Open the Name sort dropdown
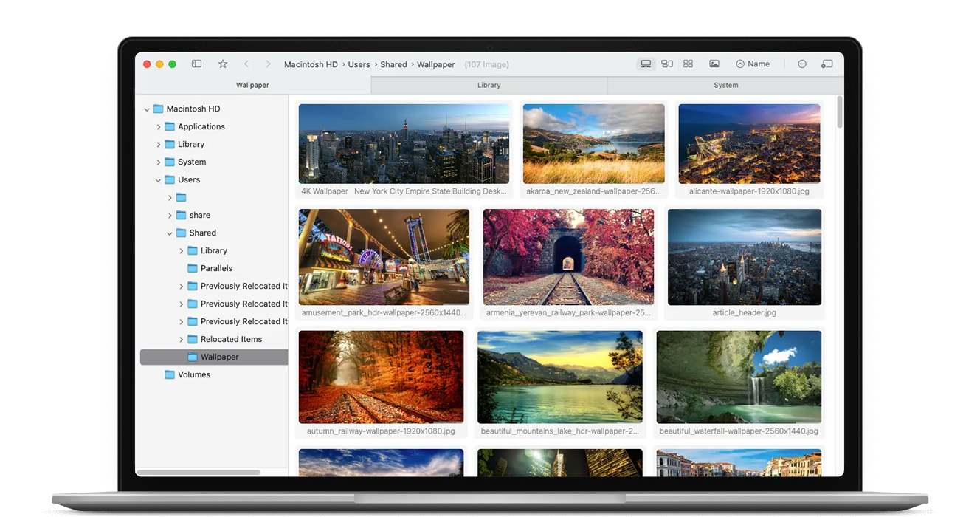The image size is (980, 517). [x=753, y=64]
